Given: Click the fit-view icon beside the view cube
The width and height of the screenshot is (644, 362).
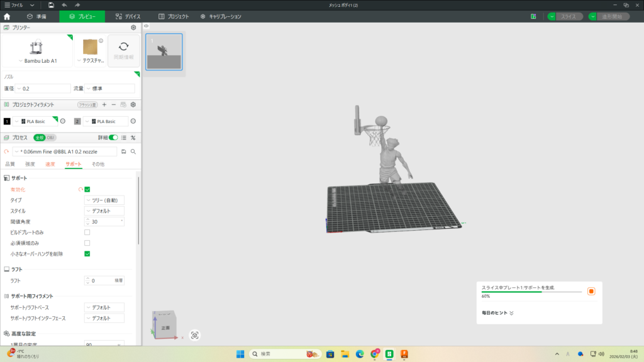Looking at the screenshot, I should coord(195,335).
